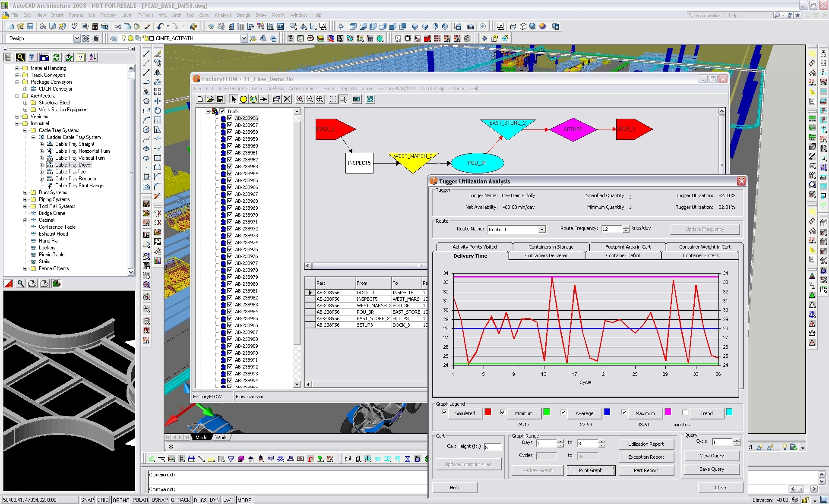
Task: Click the AutoCAD undo arrow icon
Action: click(x=160, y=26)
